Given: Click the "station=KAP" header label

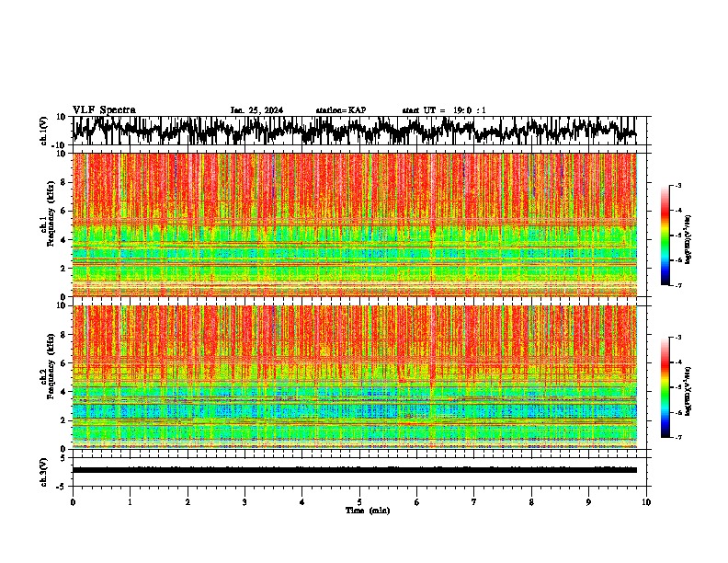Looking at the screenshot, I should (341, 110).
